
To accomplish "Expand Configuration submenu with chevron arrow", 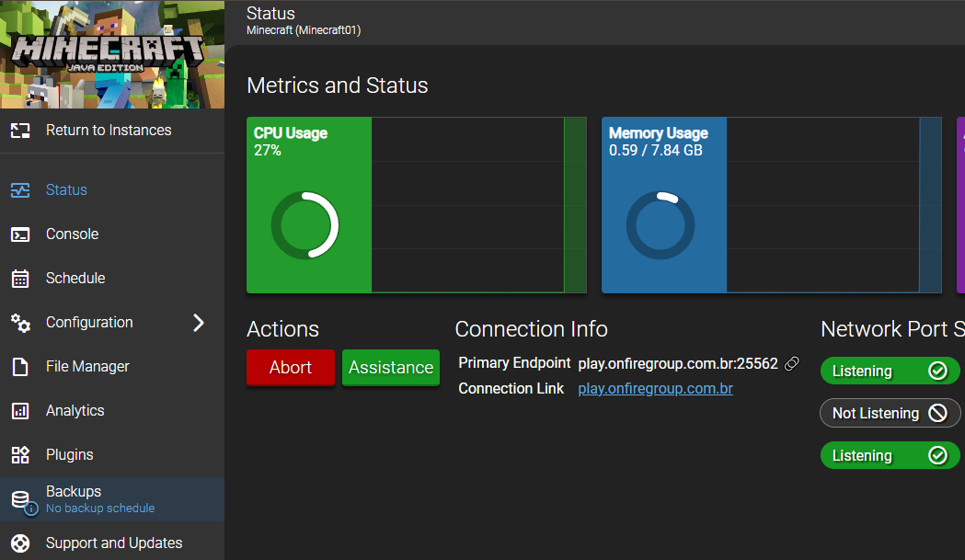I will tap(199, 323).
